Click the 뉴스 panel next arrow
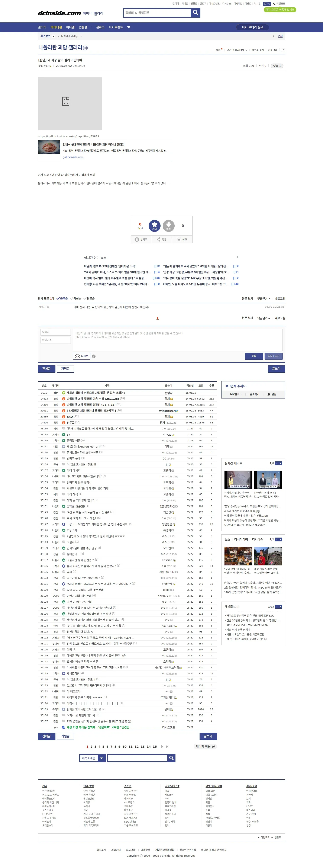This screenshot has height=868, width=323. pos(281,539)
